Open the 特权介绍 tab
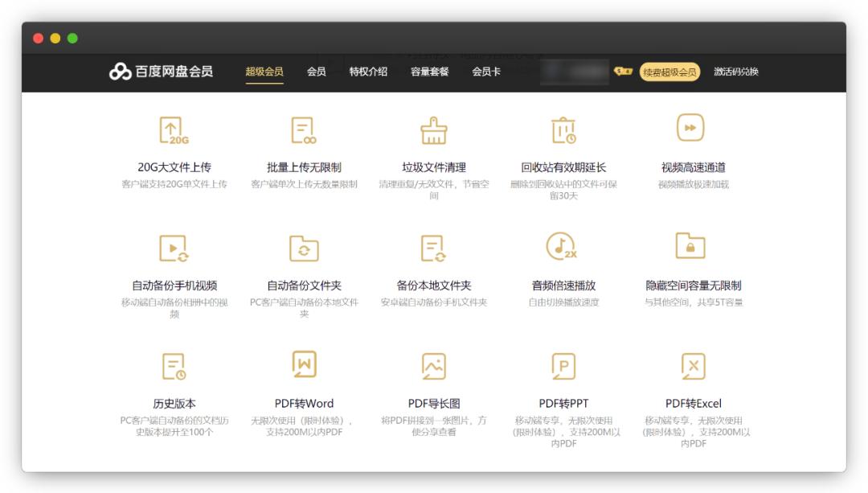 (x=369, y=72)
